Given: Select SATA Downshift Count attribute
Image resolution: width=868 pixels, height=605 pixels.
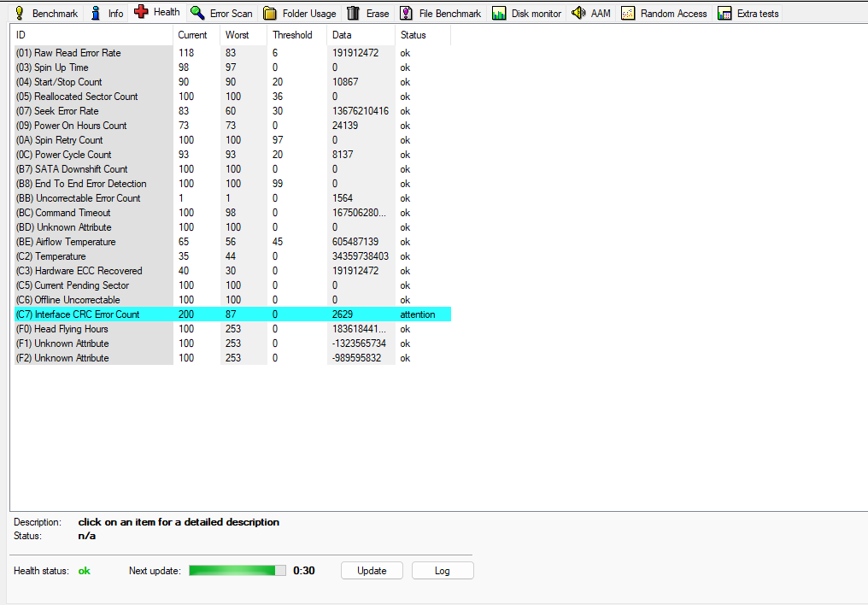Looking at the screenshot, I should click(232, 169).
